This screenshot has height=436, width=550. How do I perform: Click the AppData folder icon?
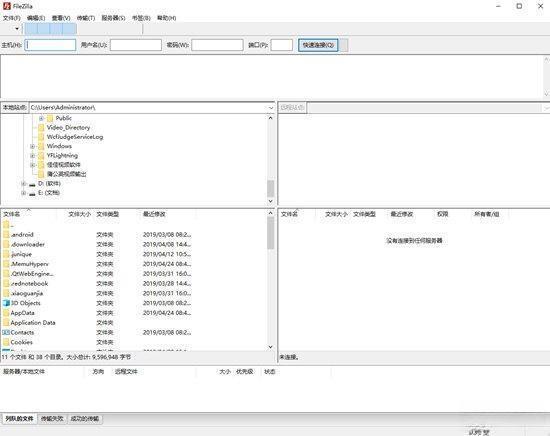pyautogui.click(x=6, y=313)
